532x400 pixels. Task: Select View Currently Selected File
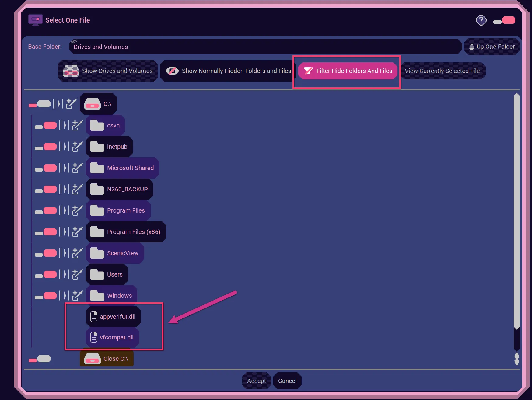click(x=443, y=71)
